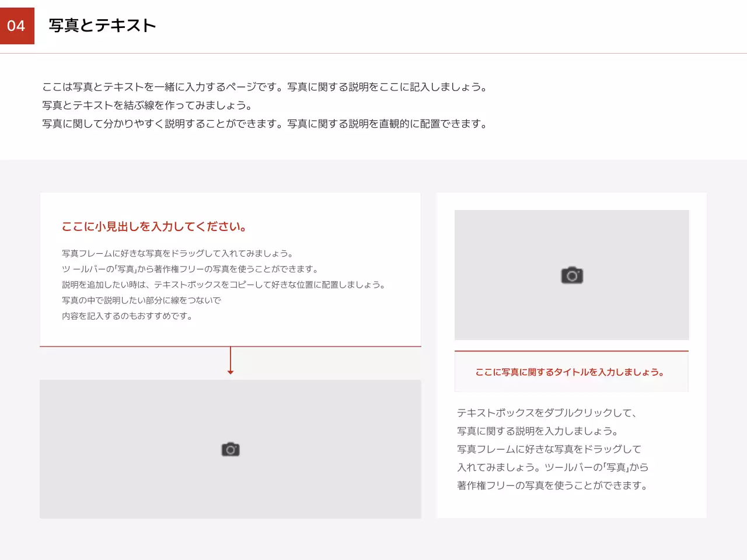Click the line 著作権フリーの写真を使うことができます。 in right card
747x560 pixels.
tap(552, 485)
